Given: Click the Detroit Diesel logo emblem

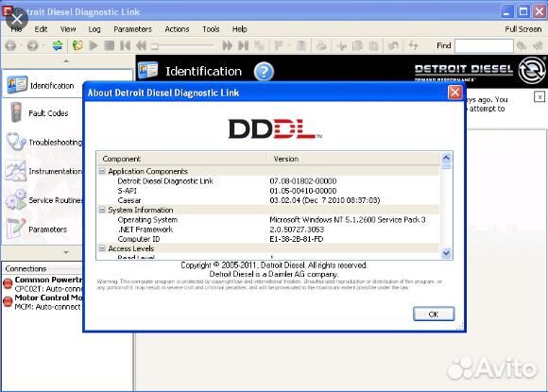Looking at the screenshot, I should 532,70.
